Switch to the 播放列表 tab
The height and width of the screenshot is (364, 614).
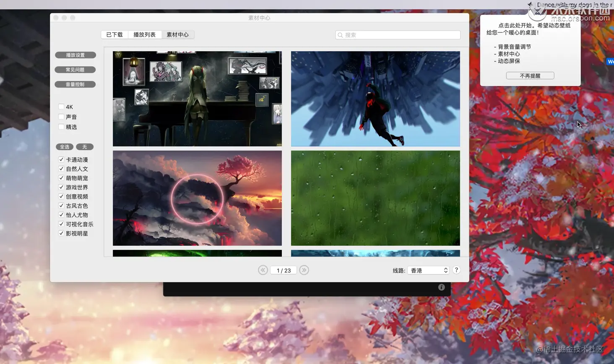point(144,34)
